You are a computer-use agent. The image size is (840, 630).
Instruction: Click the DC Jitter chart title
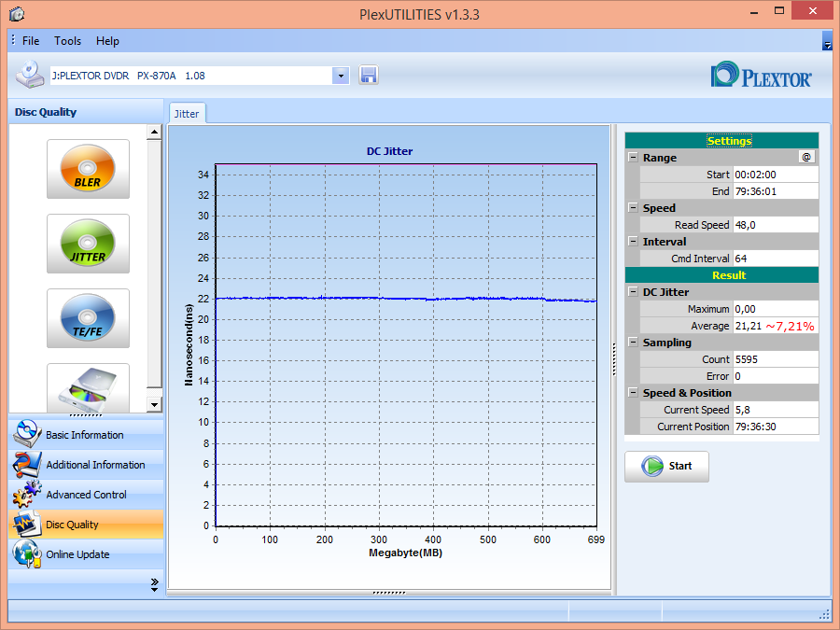tap(389, 151)
